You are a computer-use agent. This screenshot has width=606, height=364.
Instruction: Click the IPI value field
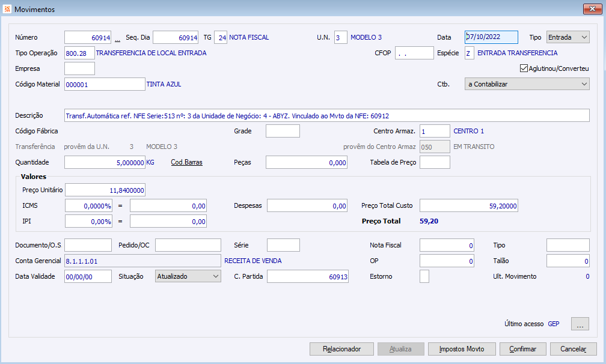tap(168, 221)
